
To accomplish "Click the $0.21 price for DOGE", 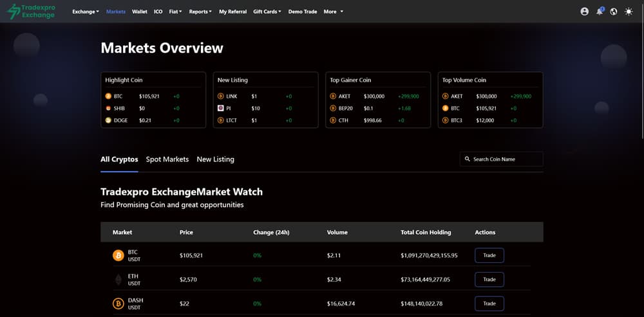I will point(145,120).
